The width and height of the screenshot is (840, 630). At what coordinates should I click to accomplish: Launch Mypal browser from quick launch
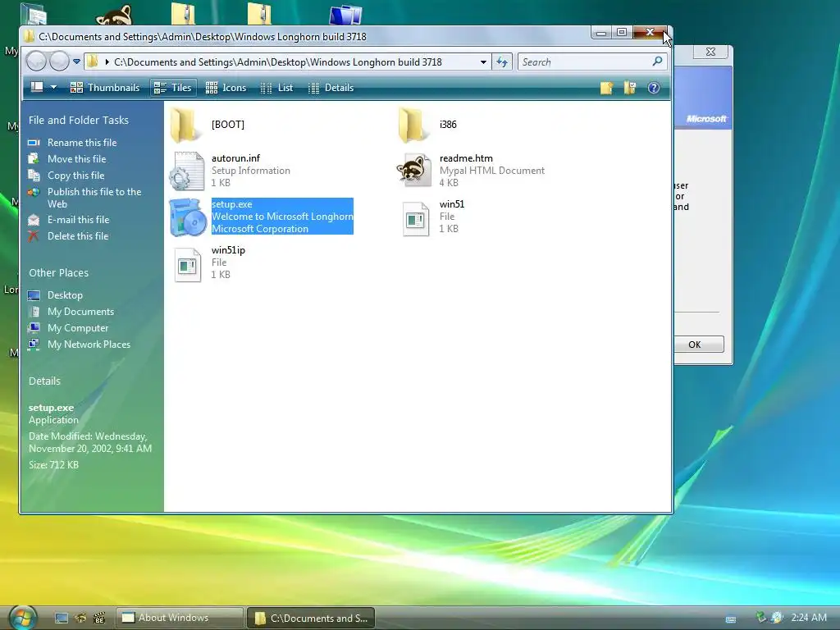coord(80,619)
